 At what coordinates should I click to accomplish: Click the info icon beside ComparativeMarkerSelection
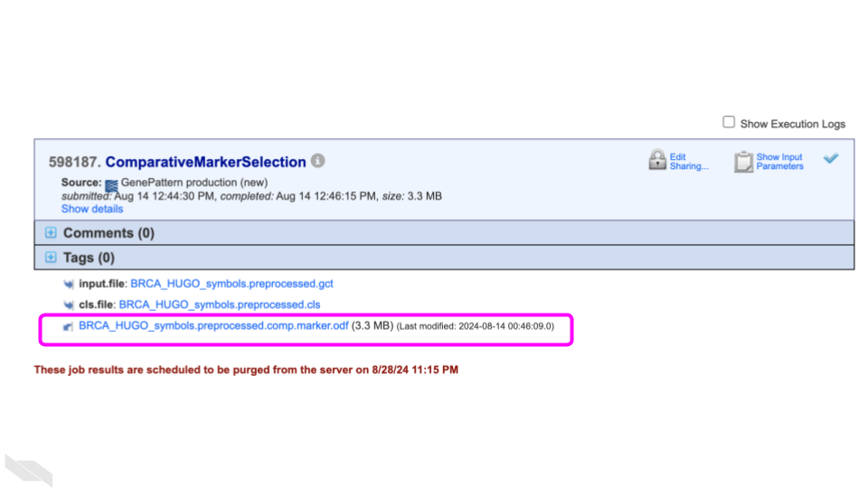click(317, 161)
